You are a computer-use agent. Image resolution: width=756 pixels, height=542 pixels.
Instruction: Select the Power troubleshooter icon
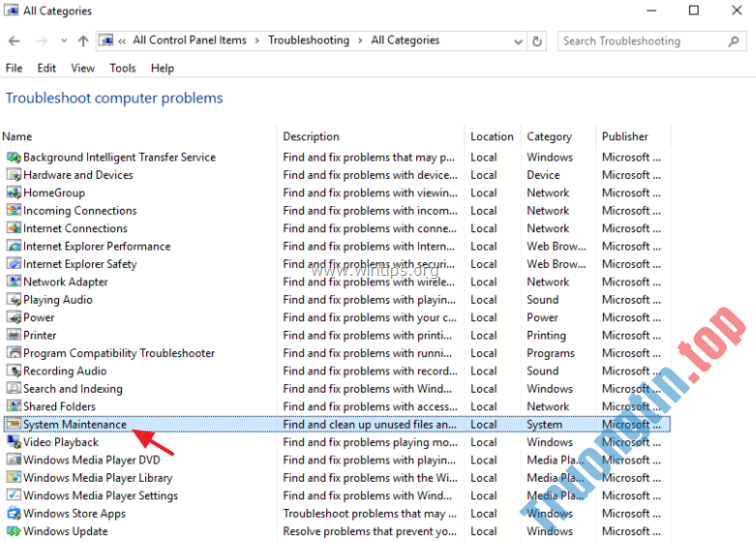(14, 317)
